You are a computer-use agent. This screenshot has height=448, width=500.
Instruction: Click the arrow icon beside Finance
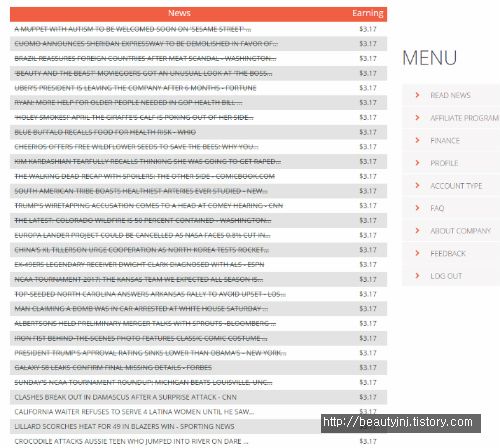(x=417, y=140)
